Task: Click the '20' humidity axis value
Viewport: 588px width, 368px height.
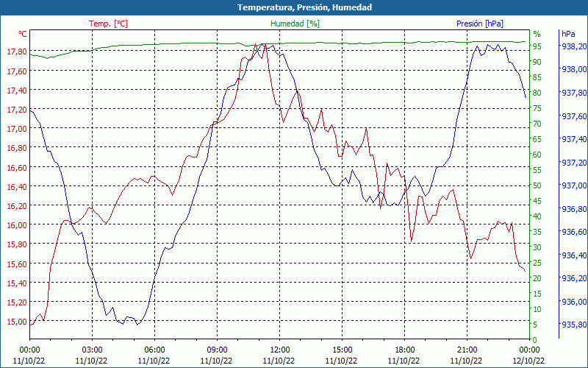Action: [x=537, y=278]
